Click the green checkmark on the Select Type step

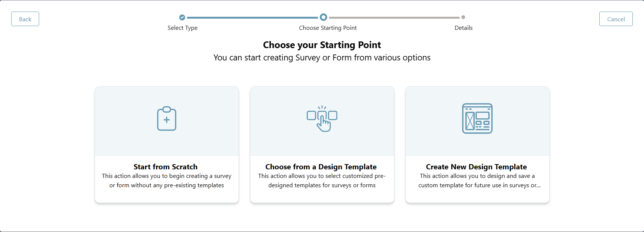click(182, 17)
